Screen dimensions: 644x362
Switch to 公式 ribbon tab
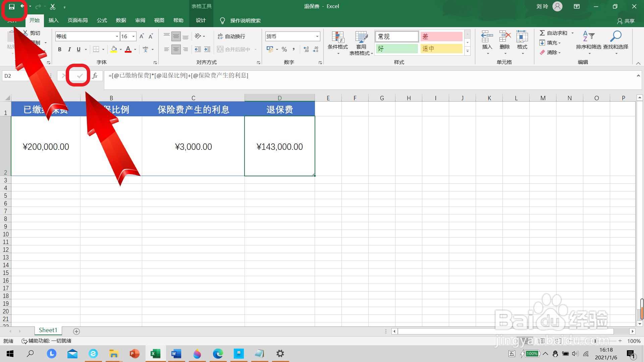tap(102, 20)
